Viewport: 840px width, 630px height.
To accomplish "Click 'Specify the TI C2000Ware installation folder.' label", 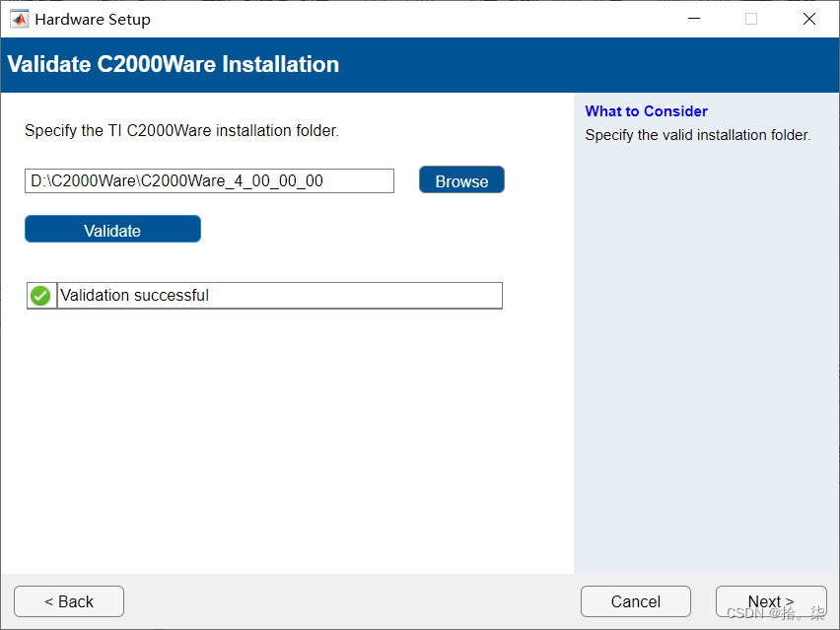I will (181, 131).
